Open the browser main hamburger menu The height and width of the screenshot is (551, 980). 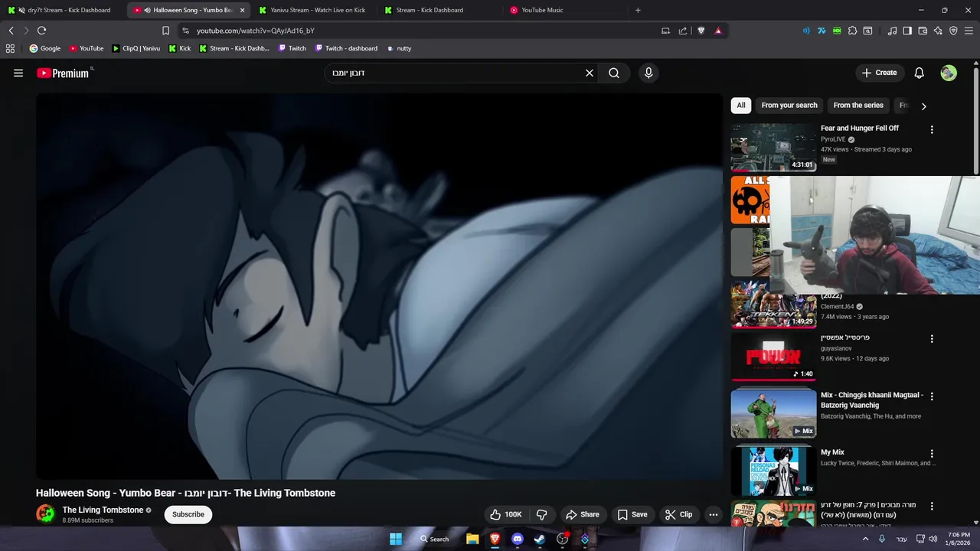pyautogui.click(x=969, y=31)
